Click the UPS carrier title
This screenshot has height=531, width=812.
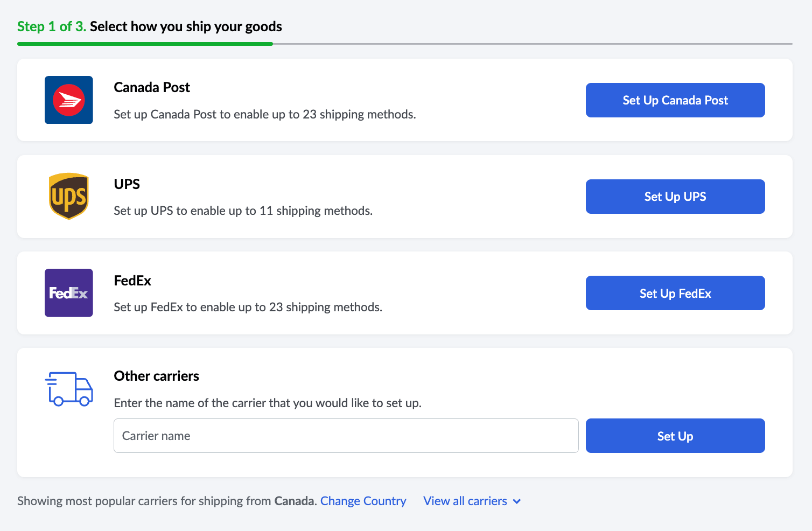pos(127,184)
